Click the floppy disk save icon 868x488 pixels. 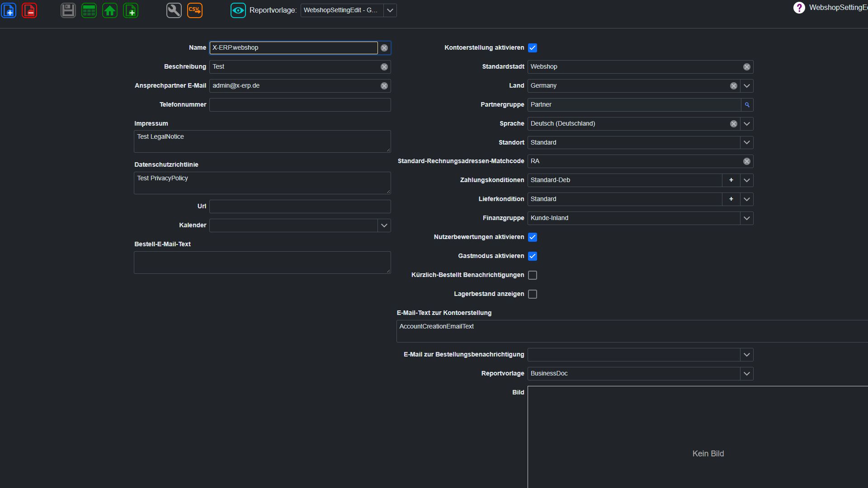[68, 10]
